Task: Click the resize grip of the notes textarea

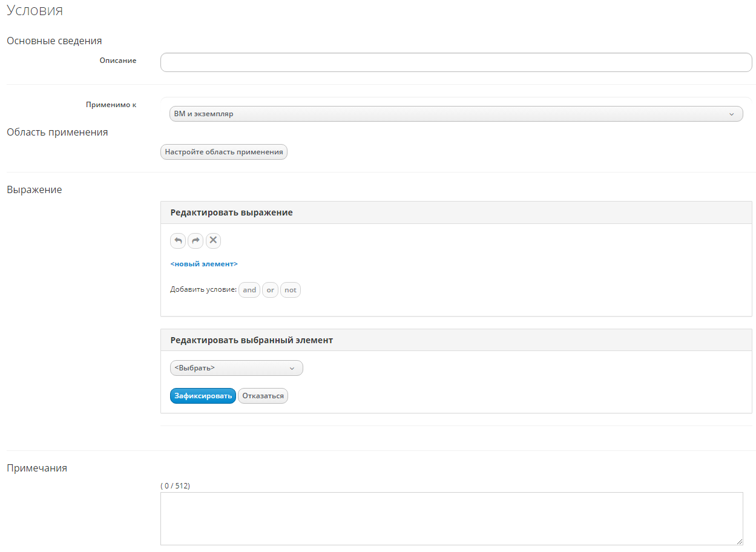Action: (x=739, y=541)
